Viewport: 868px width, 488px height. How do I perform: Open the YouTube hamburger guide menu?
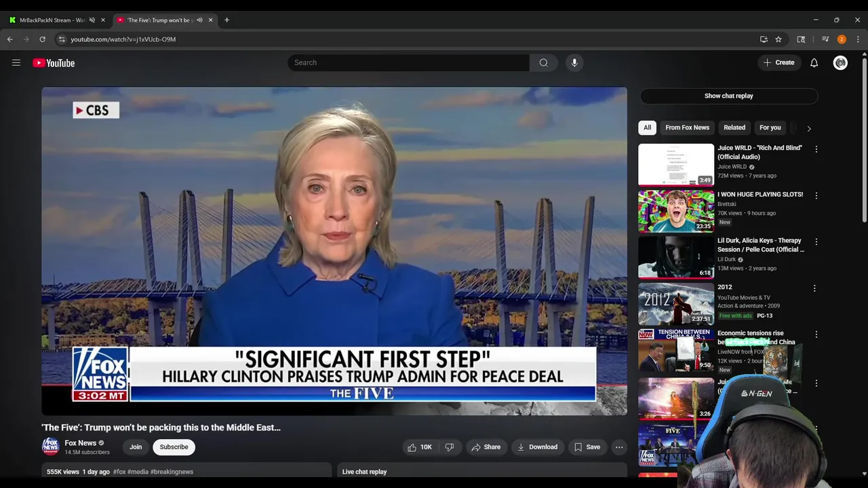[16, 63]
